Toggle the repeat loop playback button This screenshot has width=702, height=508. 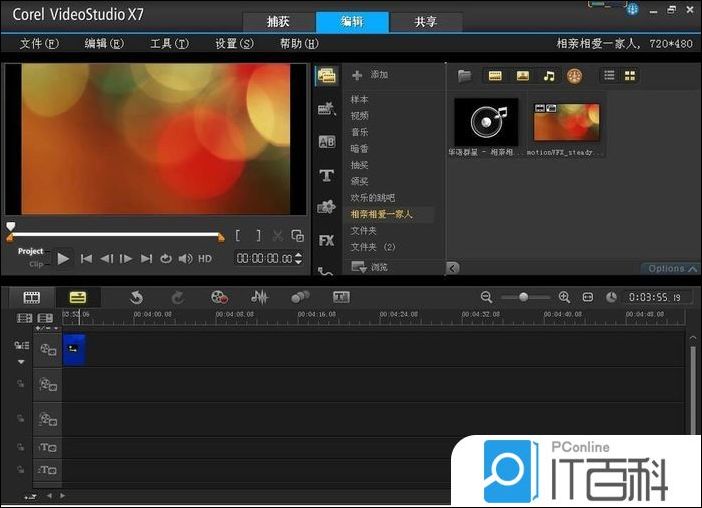(166, 258)
